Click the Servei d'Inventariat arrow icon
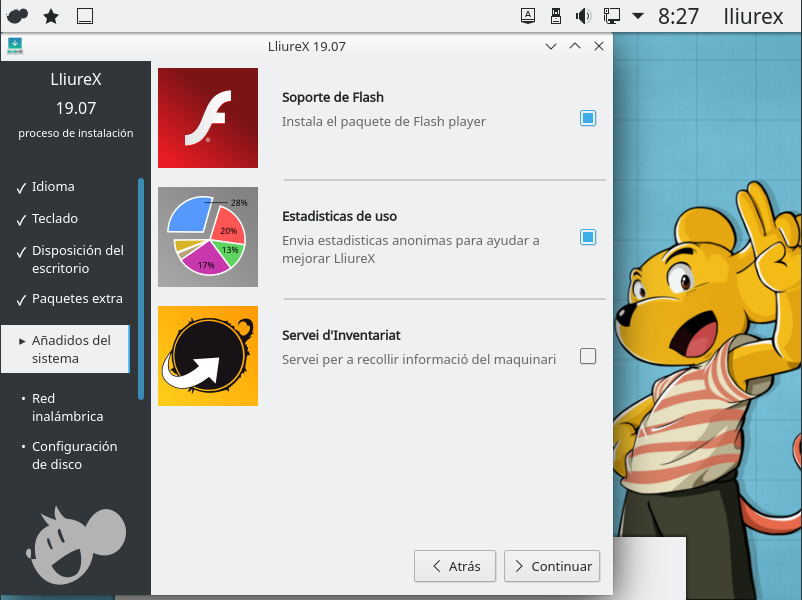The image size is (802, 600). coord(208,356)
